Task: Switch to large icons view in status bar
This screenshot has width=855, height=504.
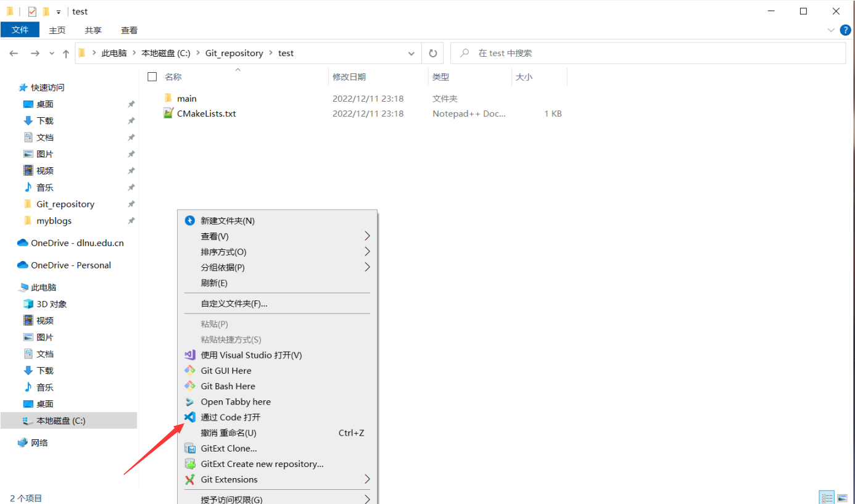Action: (842, 498)
